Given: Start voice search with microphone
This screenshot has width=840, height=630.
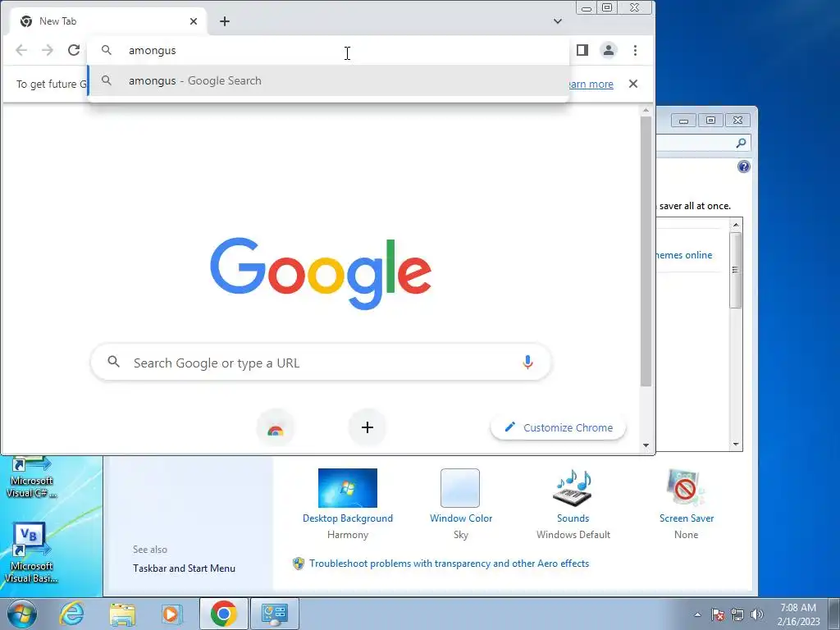Looking at the screenshot, I should [527, 363].
